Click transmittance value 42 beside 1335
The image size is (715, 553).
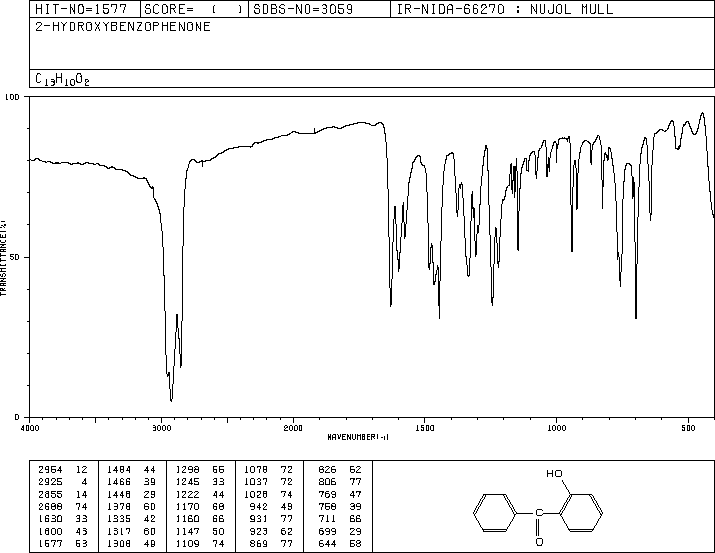point(150,519)
